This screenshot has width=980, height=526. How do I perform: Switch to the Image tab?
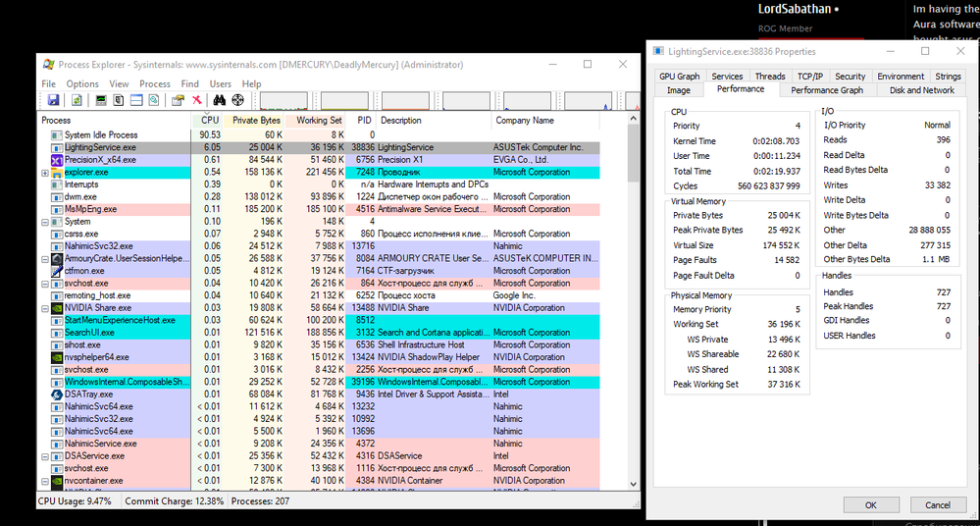point(678,90)
